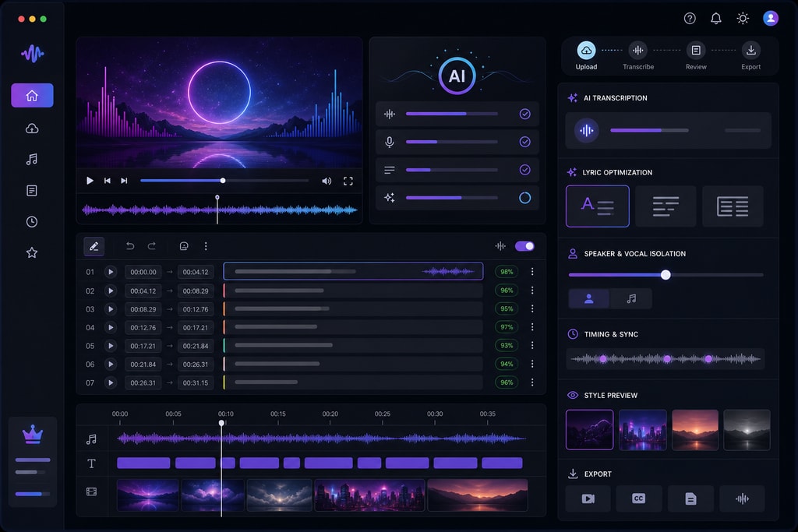The image size is (798, 532).
Task: Play lyric line 01
Action: point(111,272)
